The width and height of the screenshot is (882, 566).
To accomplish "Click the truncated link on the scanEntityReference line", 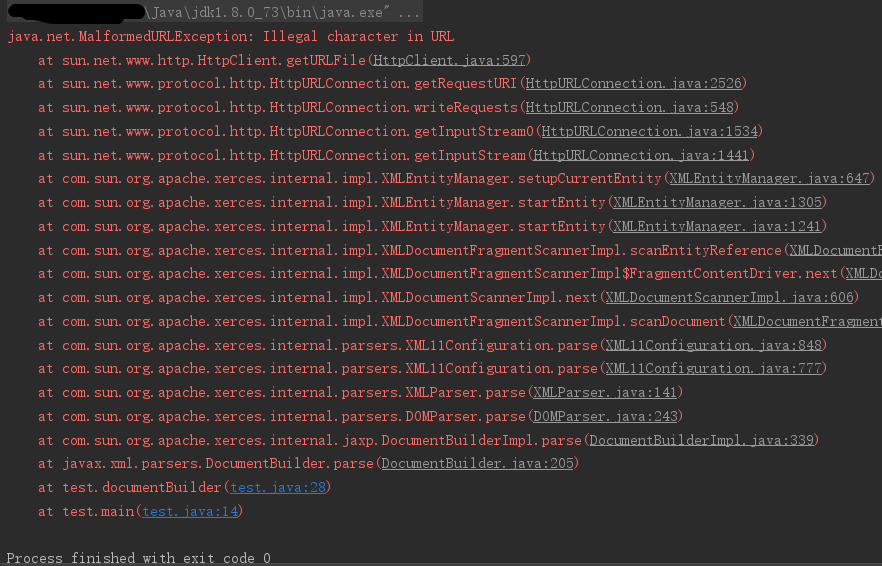I will tap(834, 250).
